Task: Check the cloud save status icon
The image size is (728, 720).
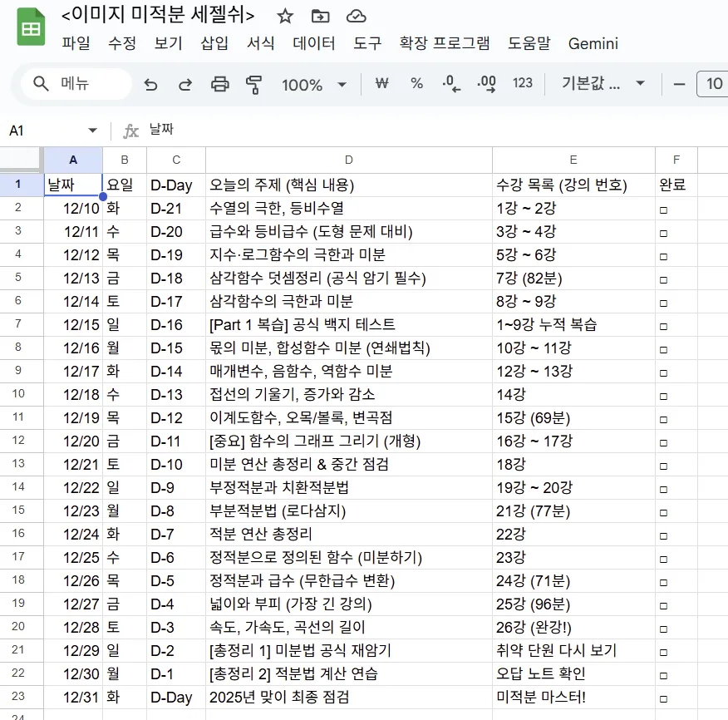Action: tap(357, 17)
